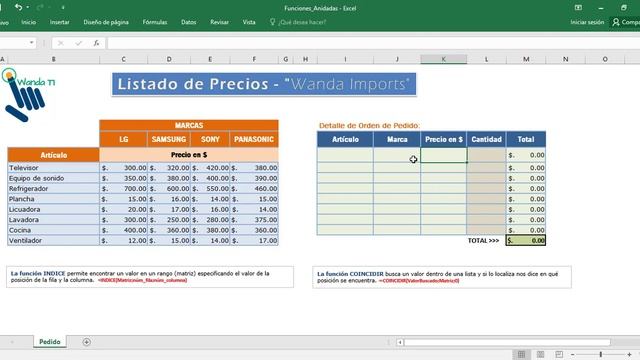Image resolution: width=640 pixels, height=360 pixels.
Task: Select the Equipo de sonido cell
Action: tap(53, 178)
